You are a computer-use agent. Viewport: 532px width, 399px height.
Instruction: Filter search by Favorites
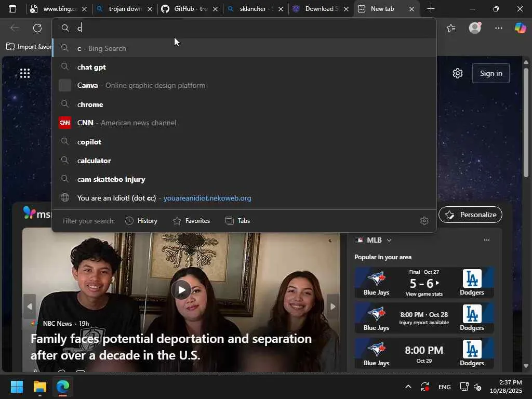pyautogui.click(x=191, y=221)
